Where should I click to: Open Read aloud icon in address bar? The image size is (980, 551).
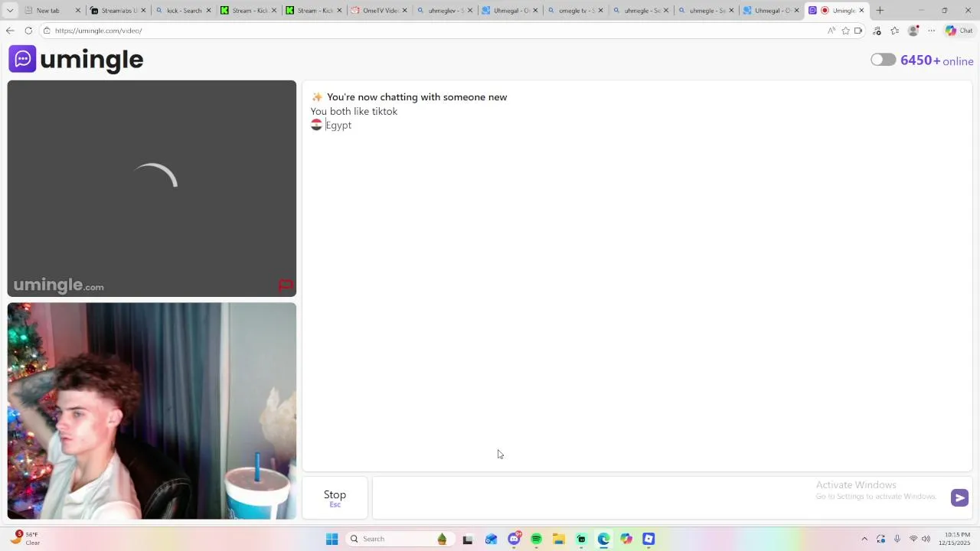pos(831,31)
